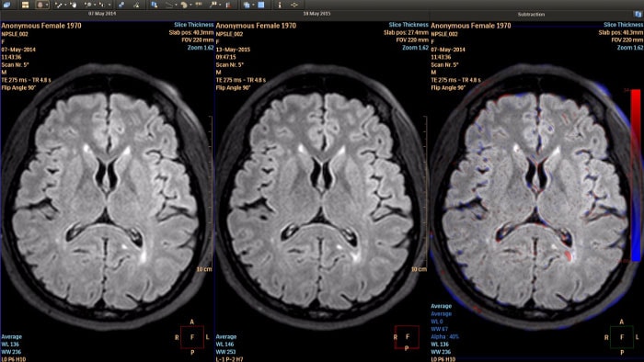Open the stacked layers dropdown arrow
The image size is (644, 362).
(253, 5)
